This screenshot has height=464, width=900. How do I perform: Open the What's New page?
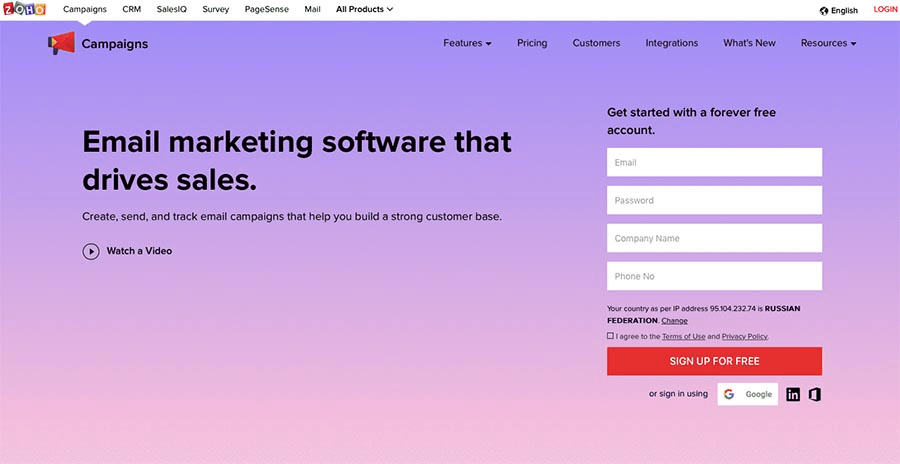click(749, 43)
